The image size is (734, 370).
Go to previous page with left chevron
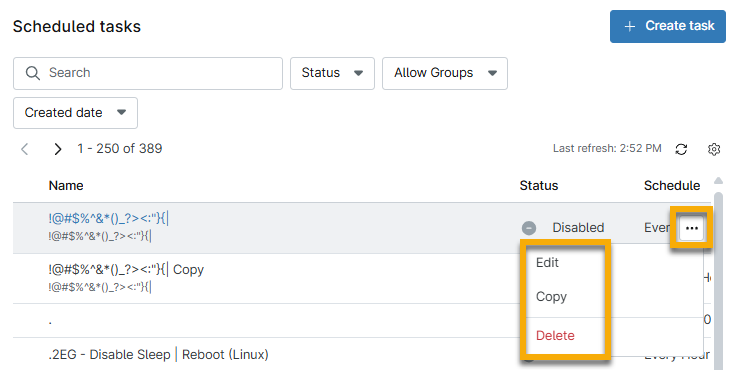pos(25,149)
